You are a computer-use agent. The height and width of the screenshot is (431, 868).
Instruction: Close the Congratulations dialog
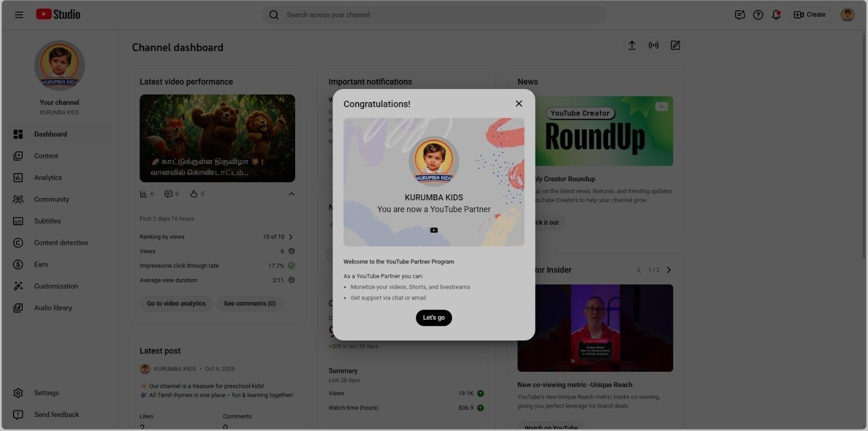[x=519, y=104]
